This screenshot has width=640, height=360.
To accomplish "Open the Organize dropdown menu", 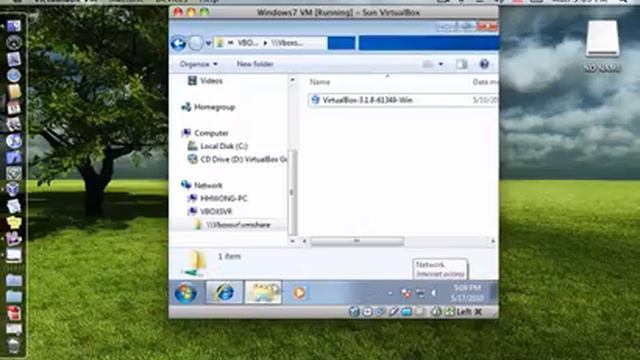I will (198, 64).
